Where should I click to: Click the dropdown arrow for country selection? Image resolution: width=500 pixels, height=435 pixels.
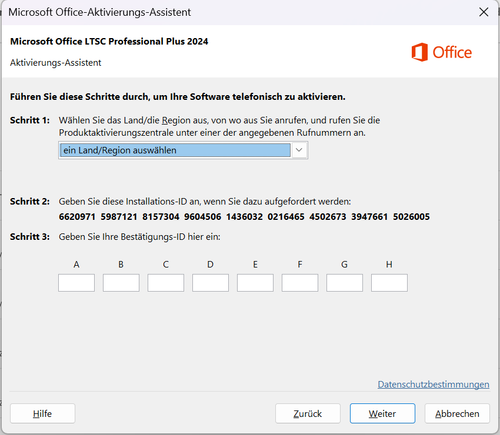click(299, 150)
